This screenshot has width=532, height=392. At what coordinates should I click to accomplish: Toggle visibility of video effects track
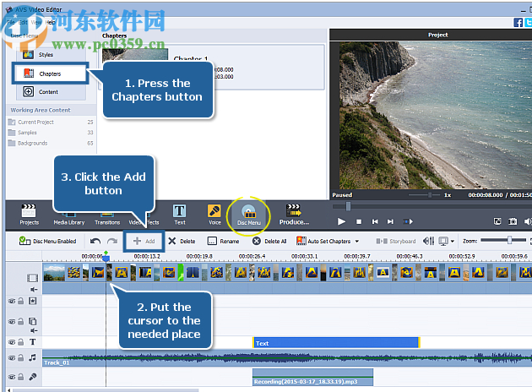12,301
